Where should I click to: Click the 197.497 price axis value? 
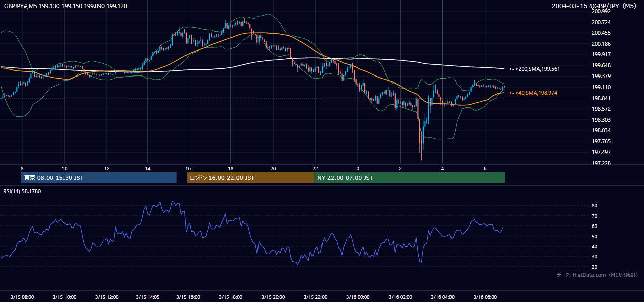pyautogui.click(x=601, y=152)
